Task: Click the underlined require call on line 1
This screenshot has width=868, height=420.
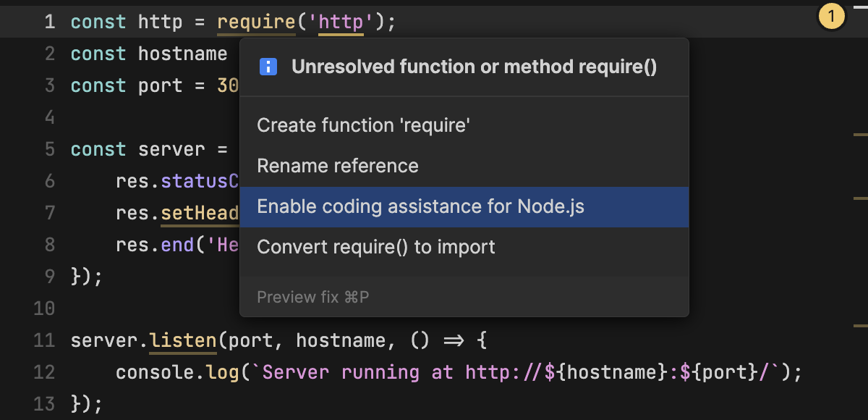Action: (256, 22)
